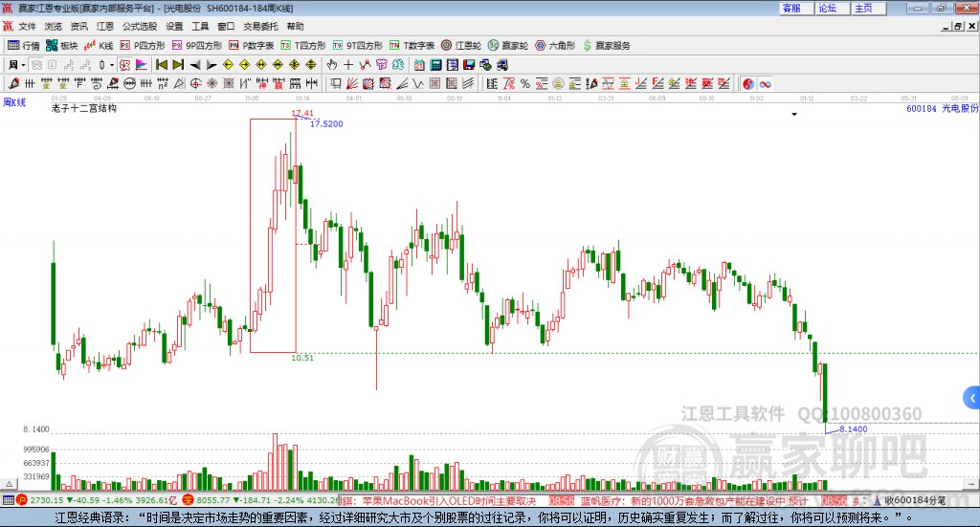Select the crosshair cursor tool

(348, 65)
